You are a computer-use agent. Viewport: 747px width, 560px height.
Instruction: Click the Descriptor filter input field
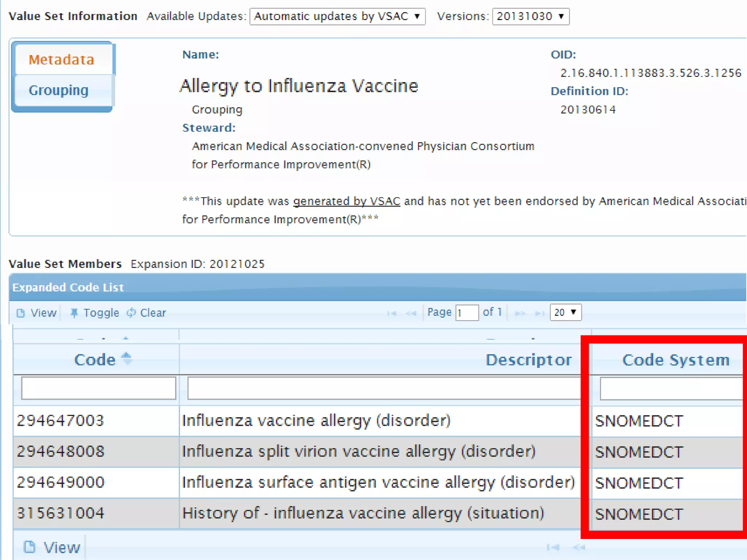384,388
